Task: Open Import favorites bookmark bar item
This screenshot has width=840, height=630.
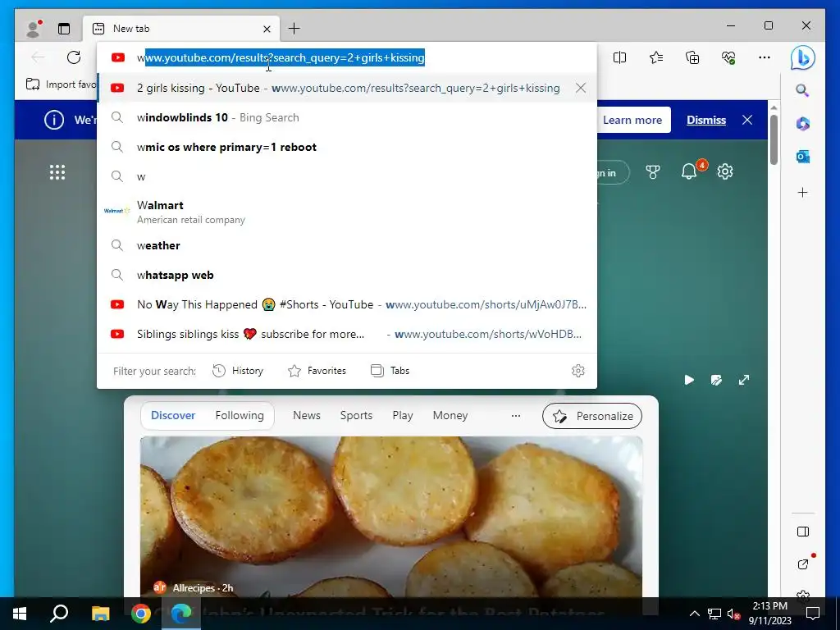Action: click(x=61, y=84)
